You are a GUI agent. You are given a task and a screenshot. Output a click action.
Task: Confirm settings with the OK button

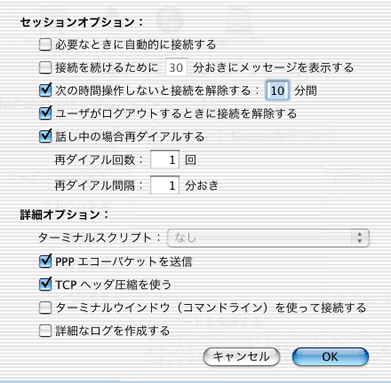click(x=330, y=357)
